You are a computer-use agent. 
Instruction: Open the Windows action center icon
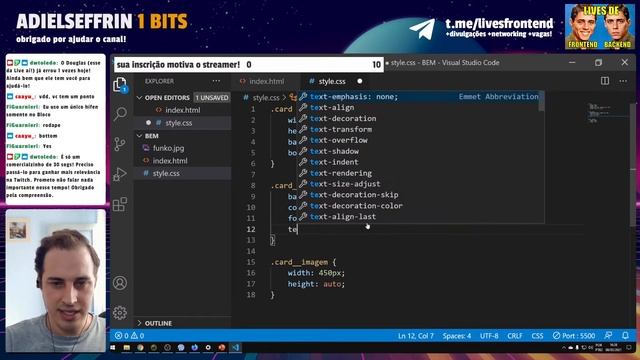pyautogui.click(x=630, y=348)
